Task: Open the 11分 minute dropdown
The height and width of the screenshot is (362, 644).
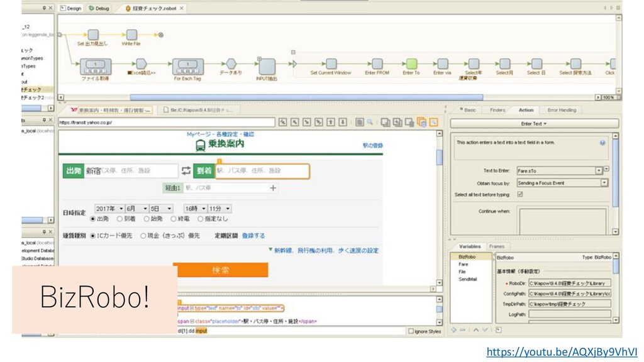Action: click(219, 209)
